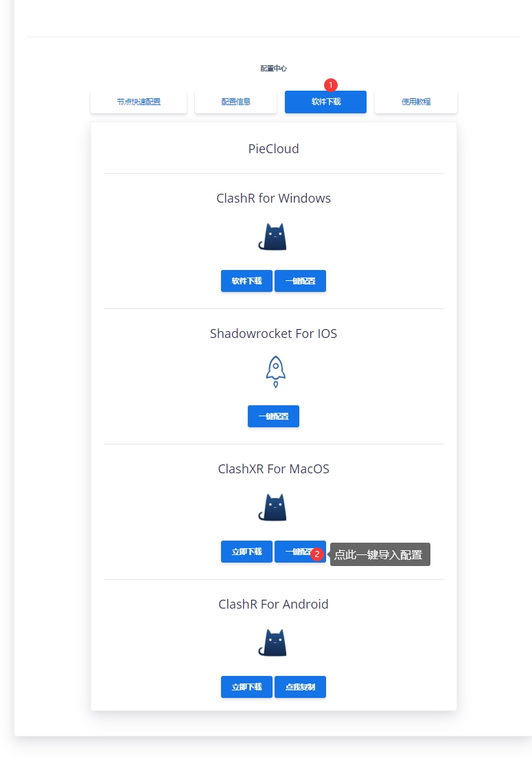The height and width of the screenshot is (757, 532).
Task: Switch to the 配置信息 tab
Action: [235, 102]
